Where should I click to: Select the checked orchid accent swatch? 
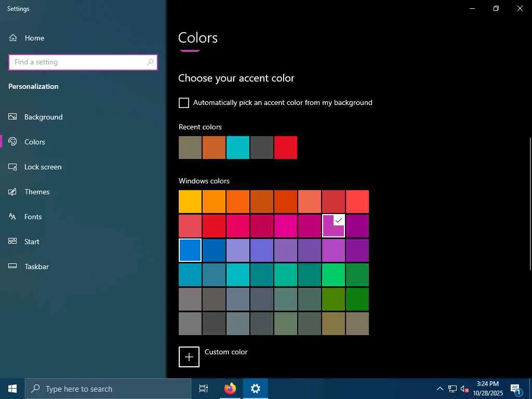coord(334,226)
